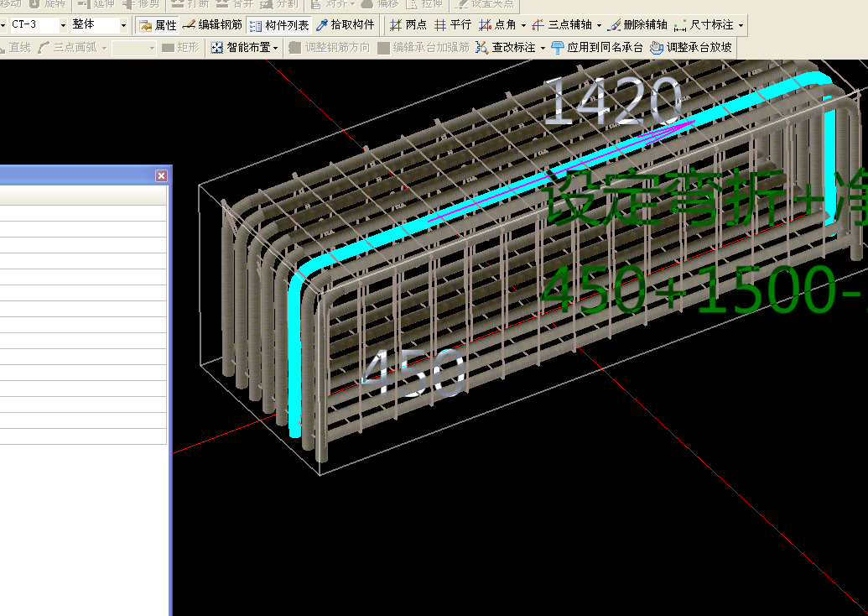The width and height of the screenshot is (868, 616).
Task: Click the 1420 dimension label
Action: point(613,102)
